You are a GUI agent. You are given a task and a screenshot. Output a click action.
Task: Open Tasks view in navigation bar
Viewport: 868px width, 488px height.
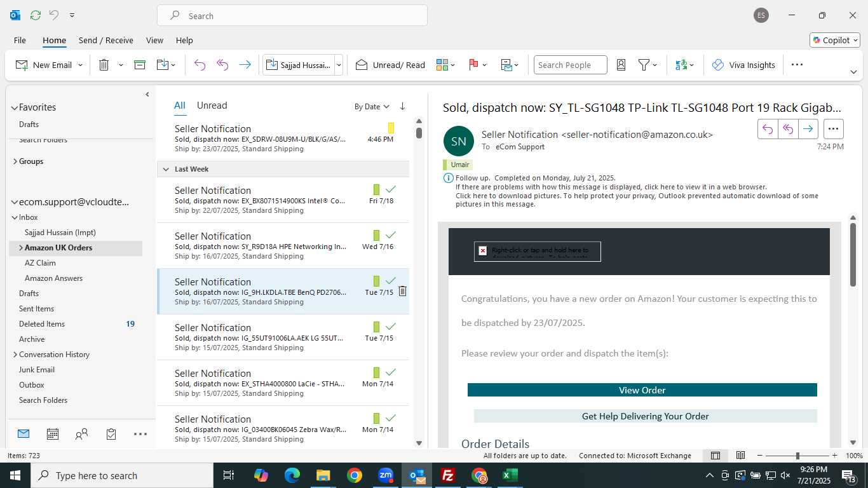pyautogui.click(x=111, y=434)
